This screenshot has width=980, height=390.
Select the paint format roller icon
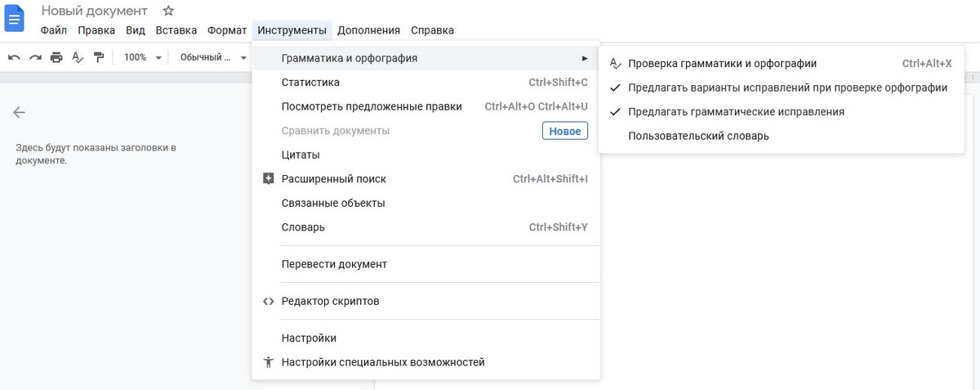(99, 57)
